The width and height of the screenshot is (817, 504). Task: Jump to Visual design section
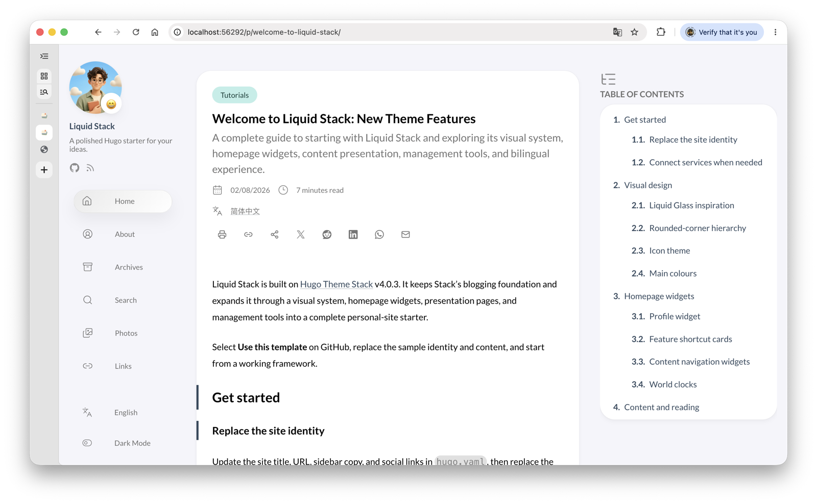[648, 185]
